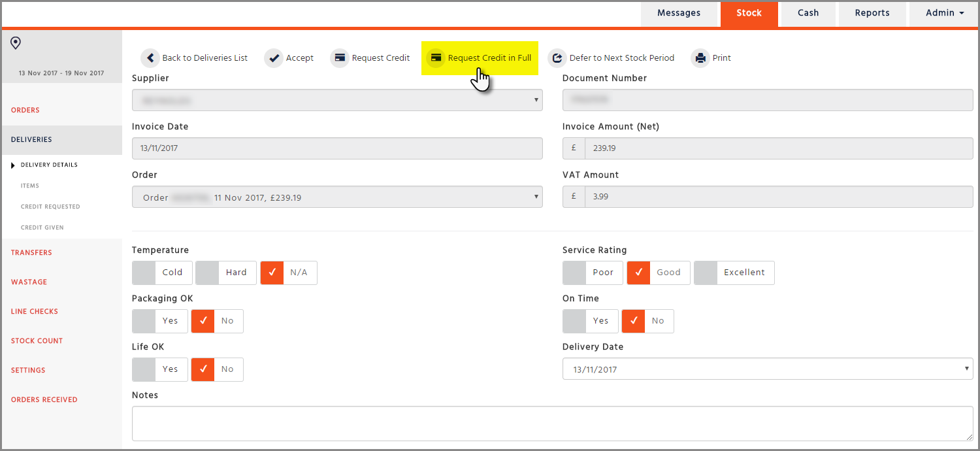Set Service Rating to Excellent
Viewport: 980px width, 451px height.
click(734, 273)
